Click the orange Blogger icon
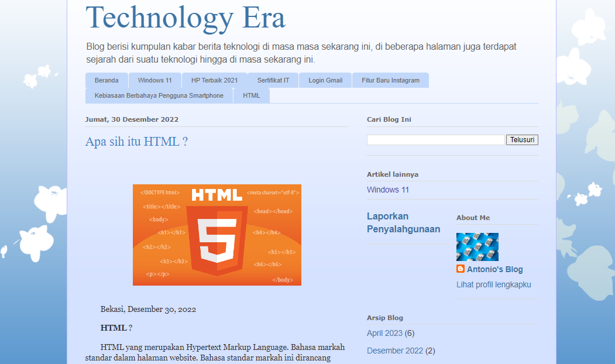The width and height of the screenshot is (615, 364). point(461,269)
